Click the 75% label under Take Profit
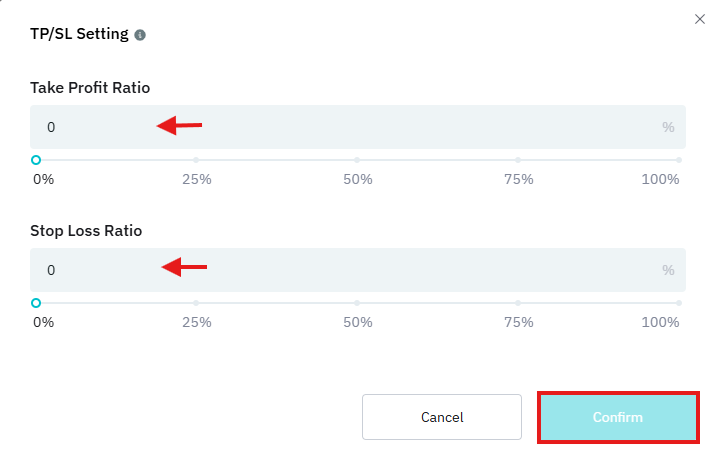Viewport: 714px width, 457px height. coord(518,179)
